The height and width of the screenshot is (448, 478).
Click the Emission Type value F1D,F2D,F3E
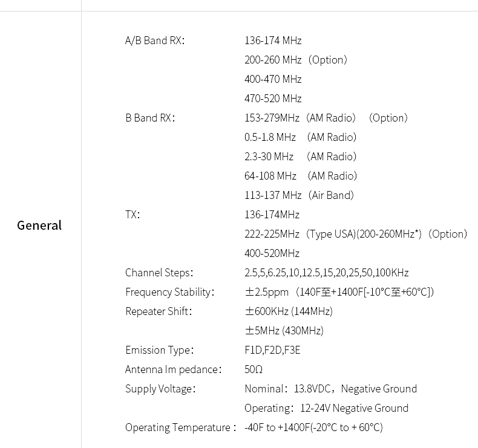tap(272, 350)
